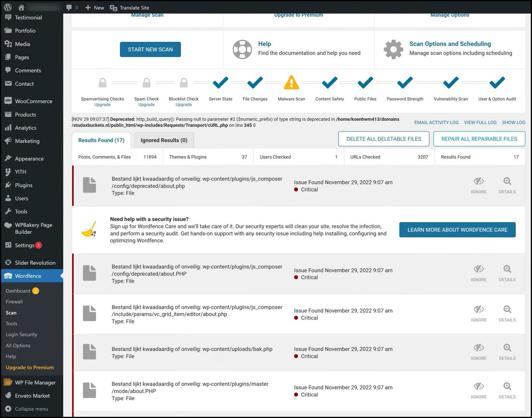The image size is (532, 418).
Task: Click the File Changes checkmark scan stage
Action: tap(255, 83)
